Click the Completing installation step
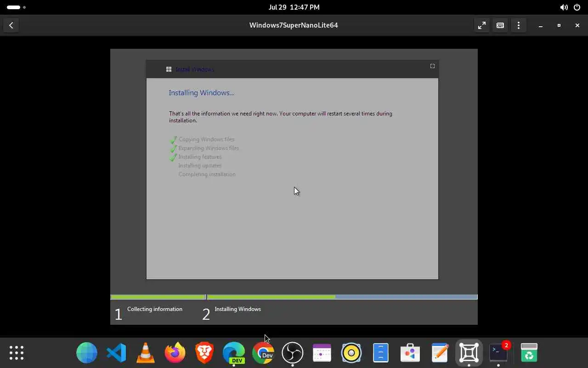588x368 pixels. 207,174
